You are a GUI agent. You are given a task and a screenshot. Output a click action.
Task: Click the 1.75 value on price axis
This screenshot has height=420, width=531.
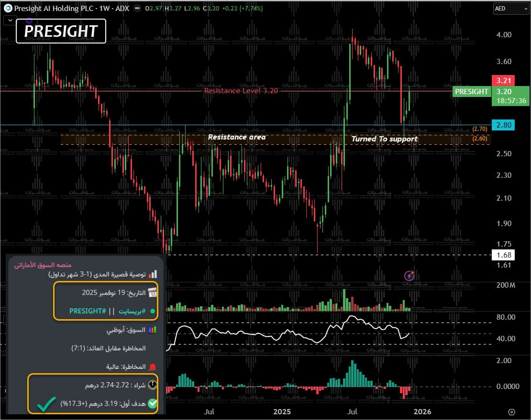coord(504,244)
